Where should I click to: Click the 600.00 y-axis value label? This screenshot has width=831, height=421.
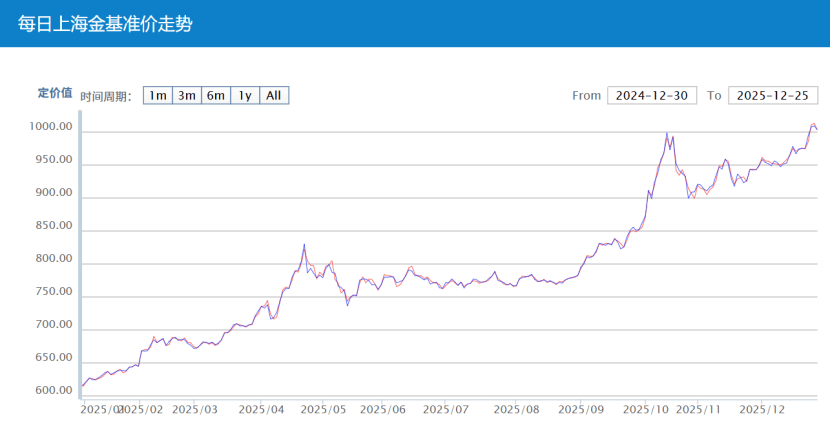pyautogui.click(x=52, y=391)
